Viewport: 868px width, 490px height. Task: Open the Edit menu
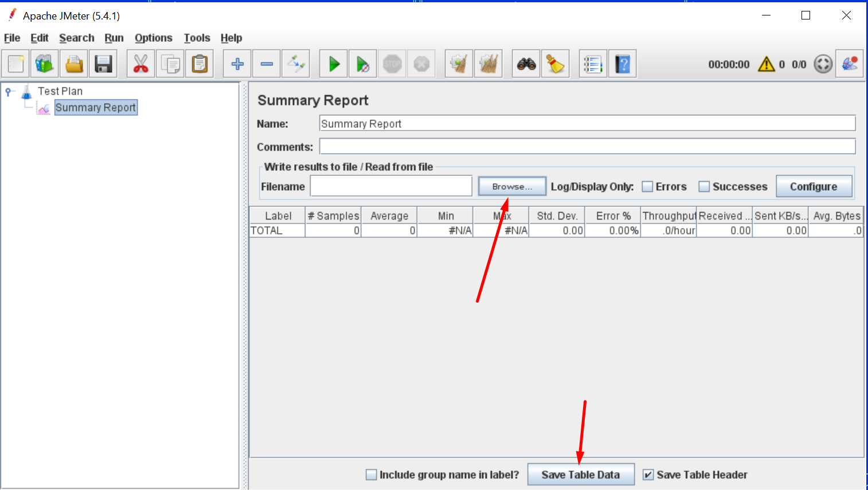[x=40, y=38]
